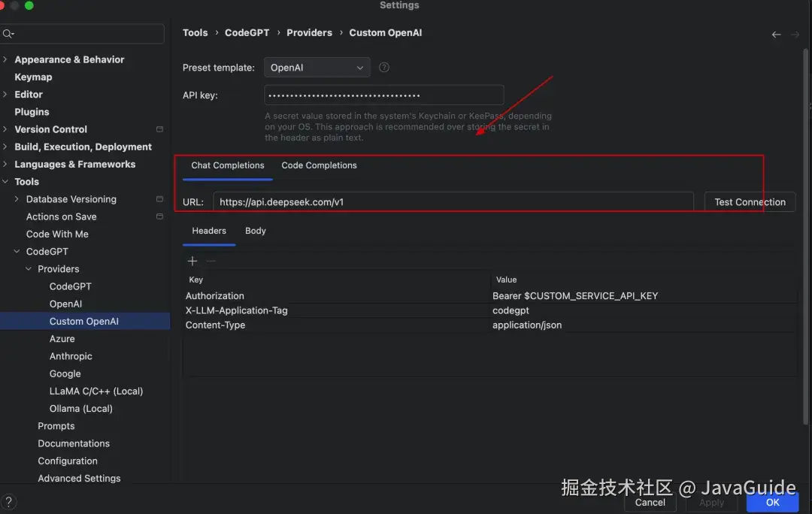Collapse the CodeGPT tree node
The image size is (812, 514).
click(17, 252)
